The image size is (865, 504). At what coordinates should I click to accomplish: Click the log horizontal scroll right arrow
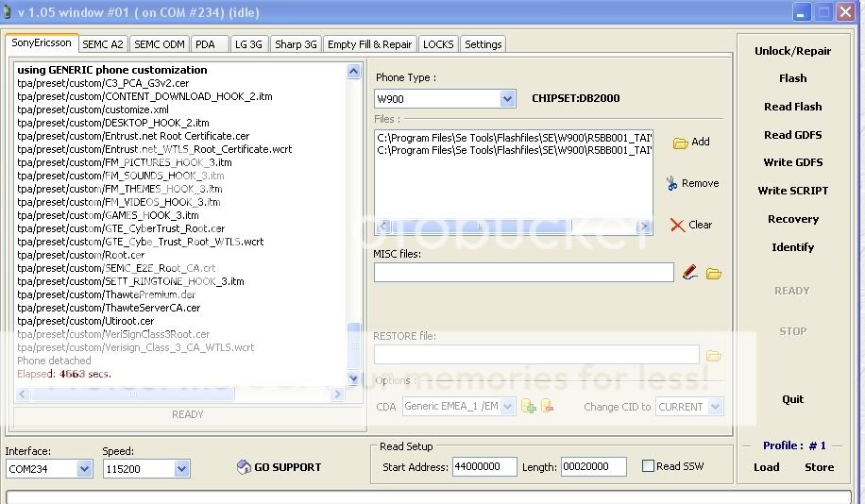coord(338,394)
